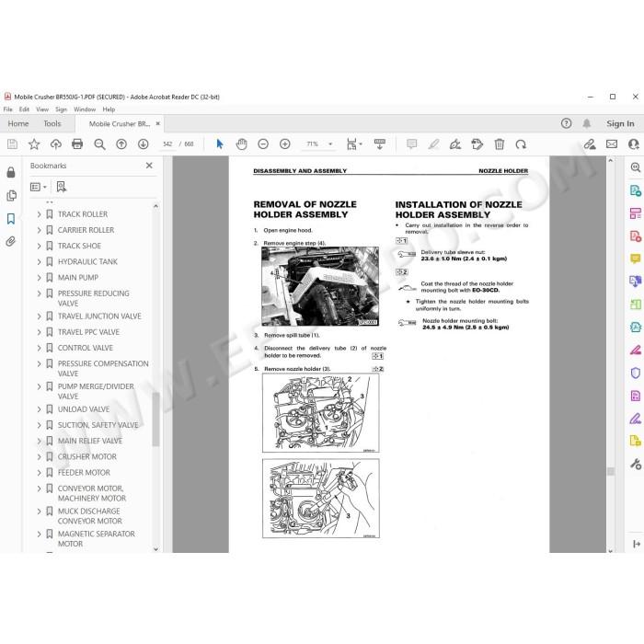Open the stamp tool icon
Image resolution: width=644 pixels, height=644 pixels.
[477, 144]
